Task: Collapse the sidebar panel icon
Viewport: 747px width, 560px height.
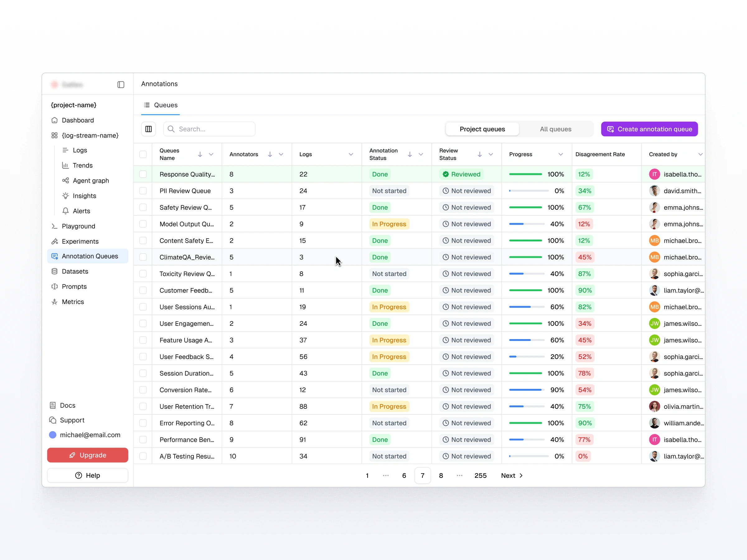Action: tap(120, 84)
